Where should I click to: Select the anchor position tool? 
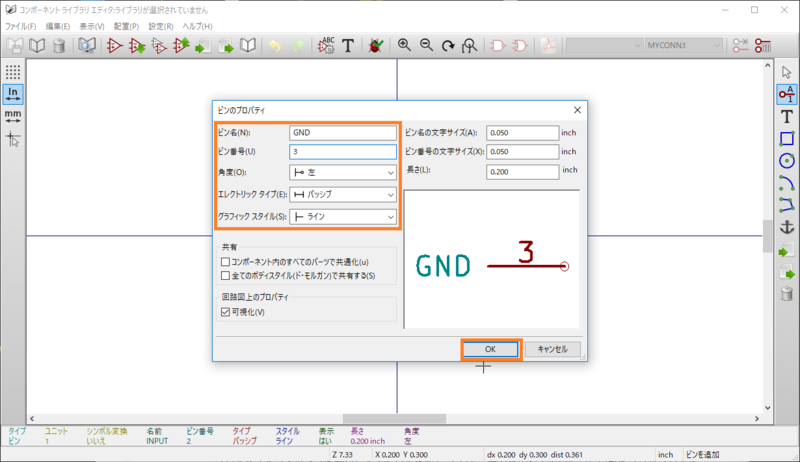(x=787, y=227)
